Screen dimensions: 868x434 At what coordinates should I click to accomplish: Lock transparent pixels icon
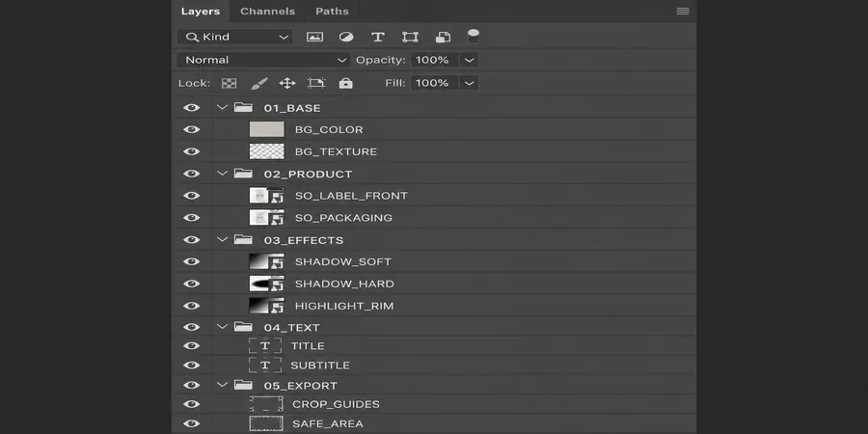pos(230,83)
